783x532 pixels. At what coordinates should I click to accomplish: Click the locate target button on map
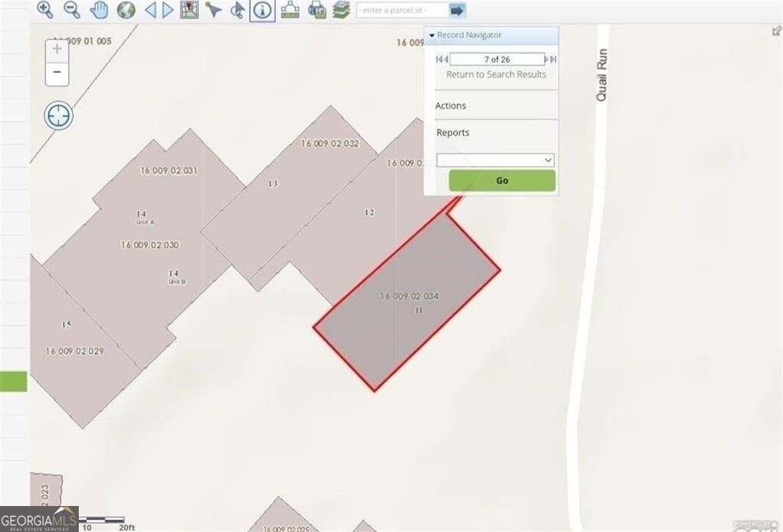(59, 116)
